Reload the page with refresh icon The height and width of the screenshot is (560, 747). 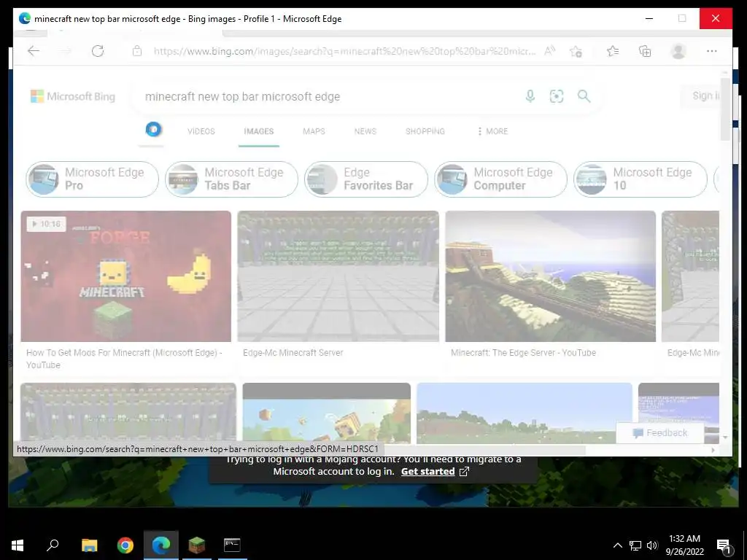click(x=98, y=51)
